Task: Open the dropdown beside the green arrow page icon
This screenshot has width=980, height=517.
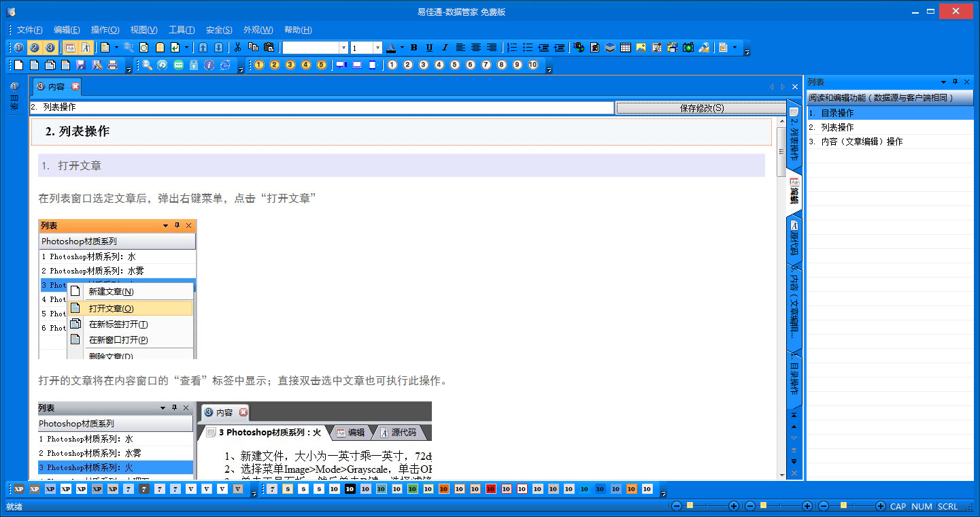Action: point(186,48)
